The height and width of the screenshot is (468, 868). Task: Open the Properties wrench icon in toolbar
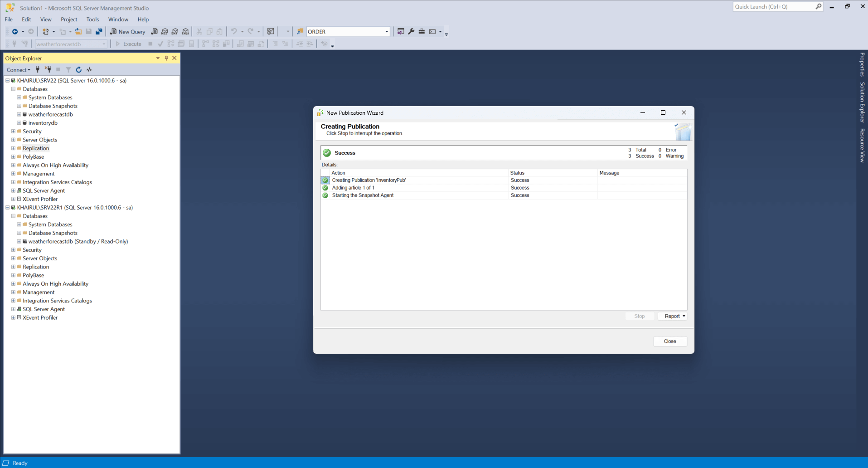point(411,32)
